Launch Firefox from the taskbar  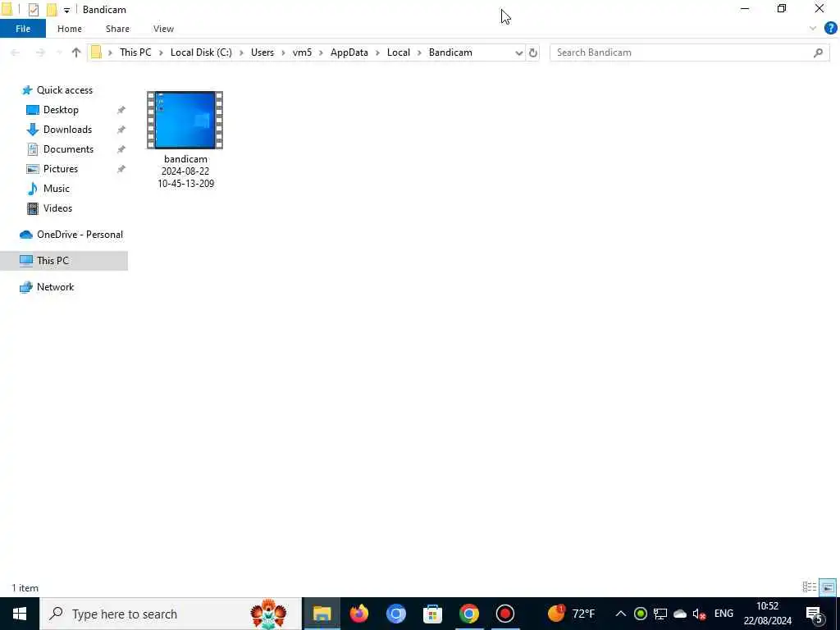[x=359, y=614]
